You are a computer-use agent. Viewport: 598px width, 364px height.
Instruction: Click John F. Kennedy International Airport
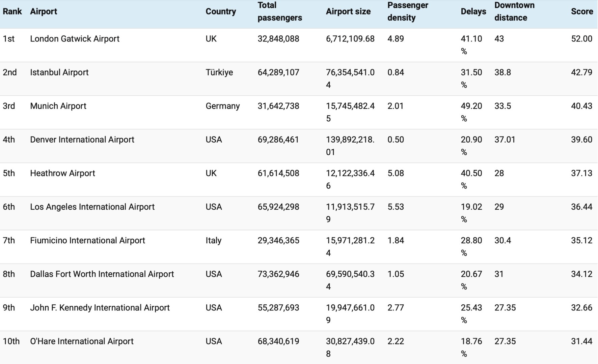tap(100, 308)
